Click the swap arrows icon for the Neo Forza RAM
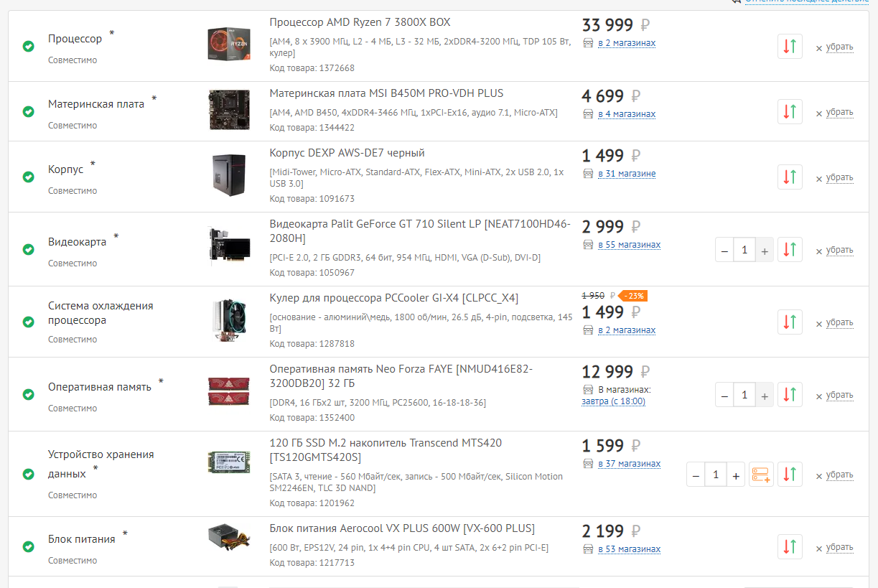878x588 pixels. click(790, 395)
